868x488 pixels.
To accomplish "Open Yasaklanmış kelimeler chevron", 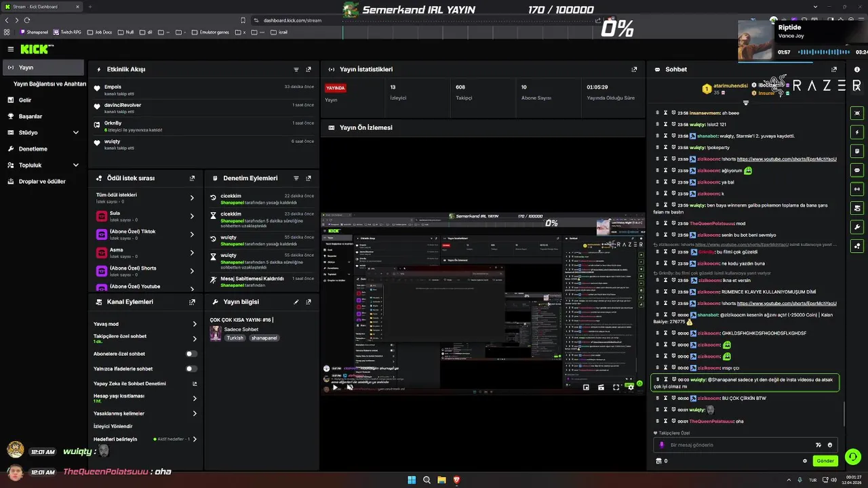I will pos(195,413).
